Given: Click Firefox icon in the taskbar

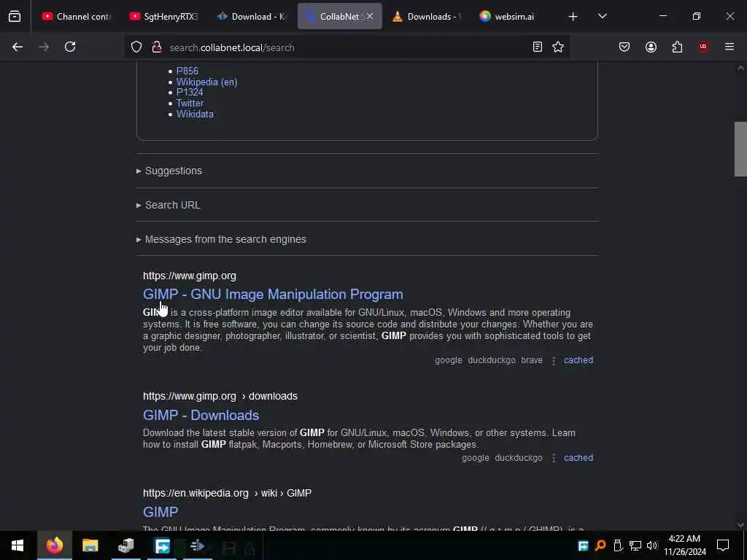Looking at the screenshot, I should tap(54, 545).
